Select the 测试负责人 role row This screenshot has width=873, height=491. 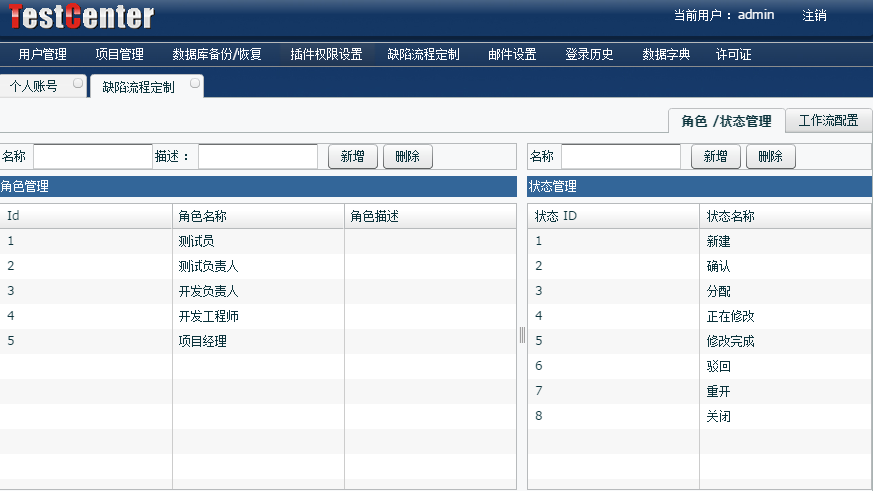[208, 266]
